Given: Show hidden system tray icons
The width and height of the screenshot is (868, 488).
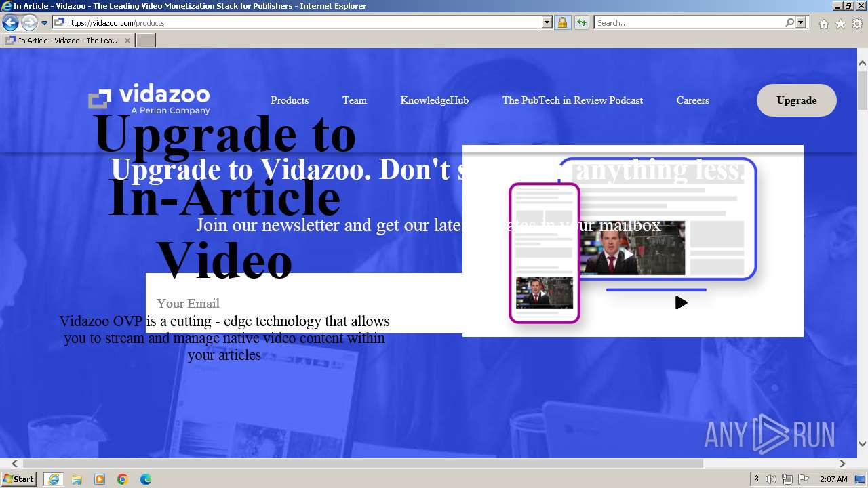Looking at the screenshot, I should 756,479.
